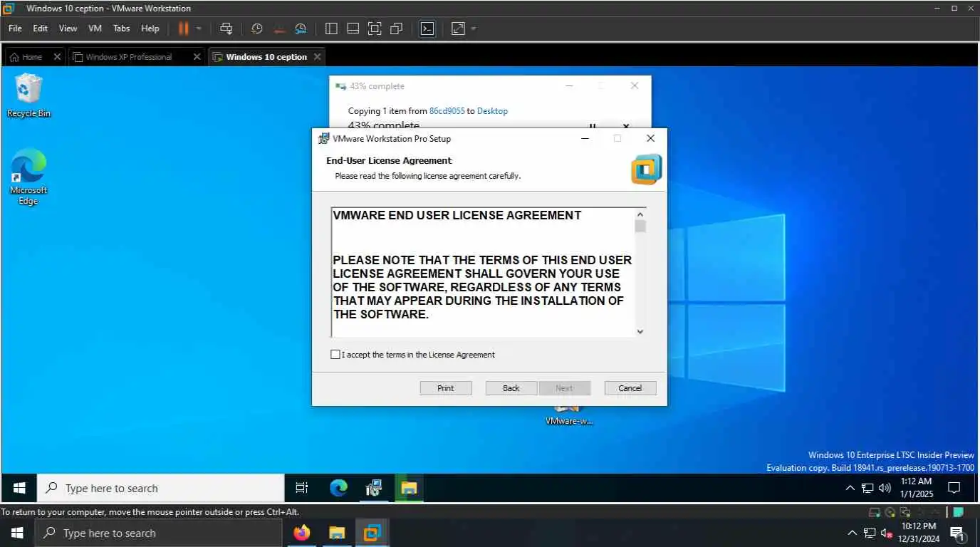Click the VMware Workstation host taskbar icon

tap(372, 533)
